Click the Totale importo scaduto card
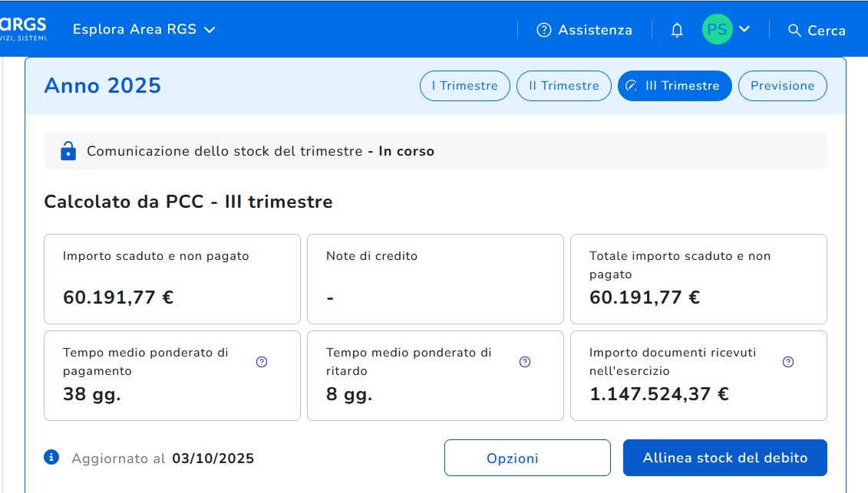Screen dimensions: 868x493 (698, 279)
